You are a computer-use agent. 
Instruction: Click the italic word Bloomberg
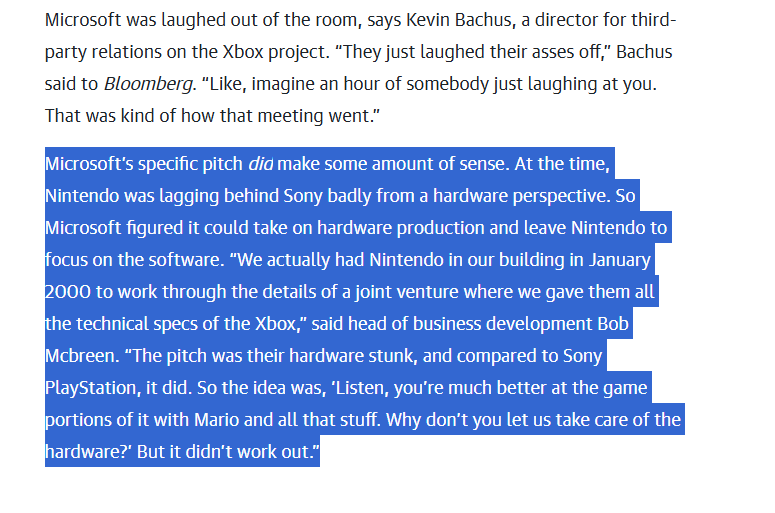tap(148, 84)
